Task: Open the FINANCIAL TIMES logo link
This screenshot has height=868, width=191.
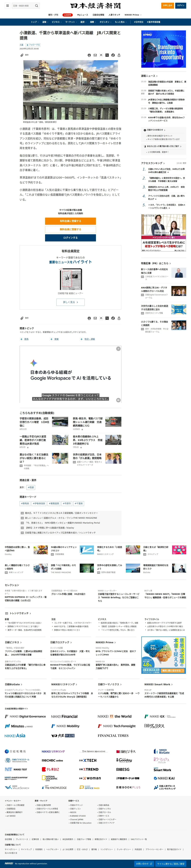Action: click(x=113, y=736)
